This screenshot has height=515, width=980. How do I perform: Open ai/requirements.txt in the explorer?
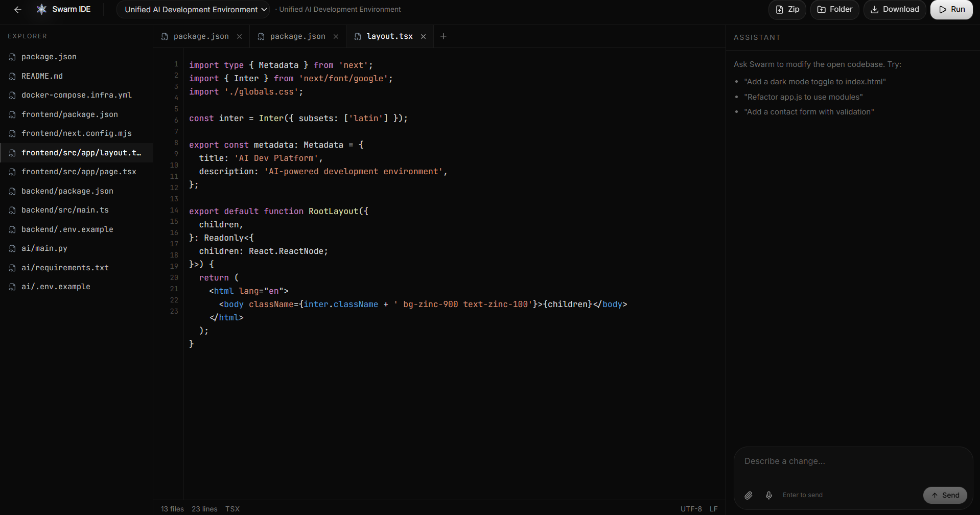(x=77, y=268)
